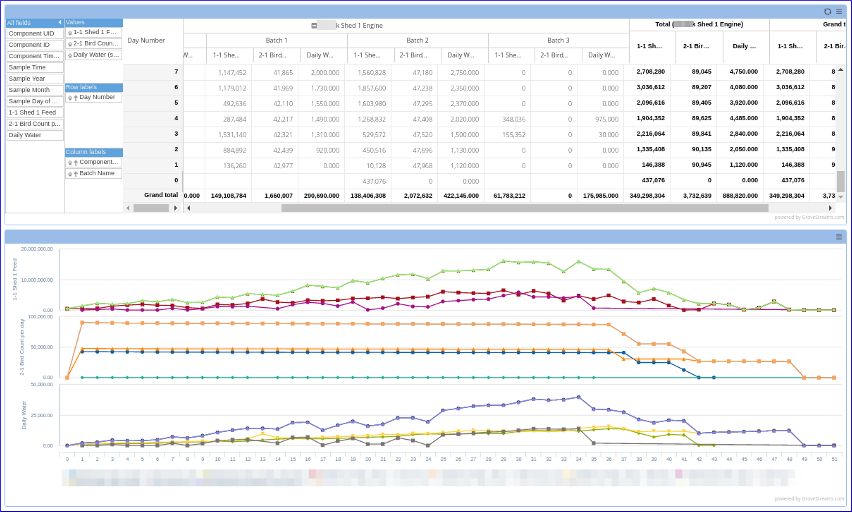Screen dimensions: 852x512
Task: Collapse the Shed 1 Engine column group
Action: coord(315,24)
